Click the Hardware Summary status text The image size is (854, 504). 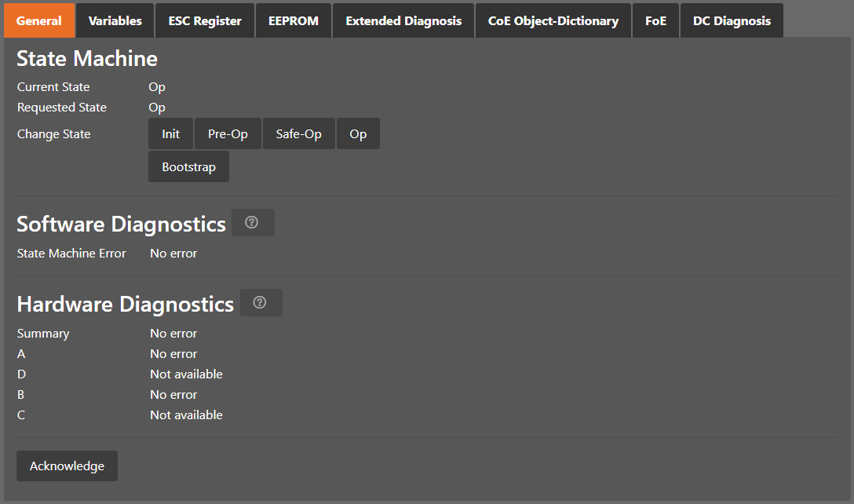173,334
